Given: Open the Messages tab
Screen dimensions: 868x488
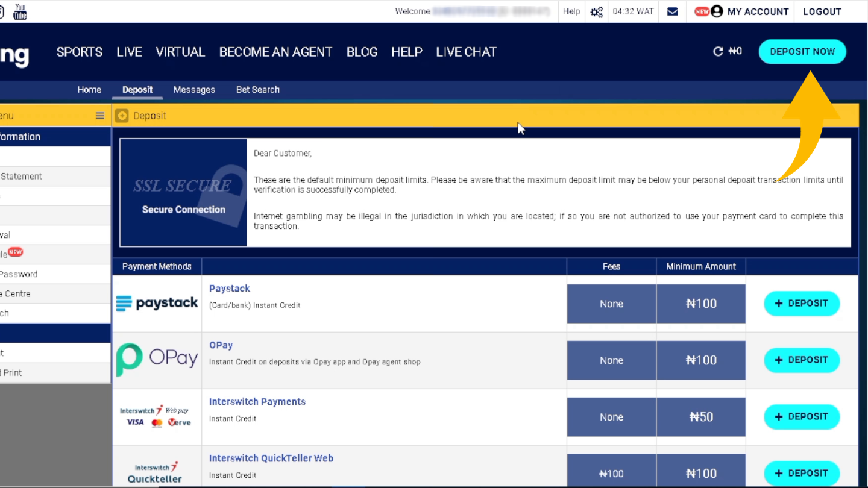Looking at the screenshot, I should click(194, 90).
